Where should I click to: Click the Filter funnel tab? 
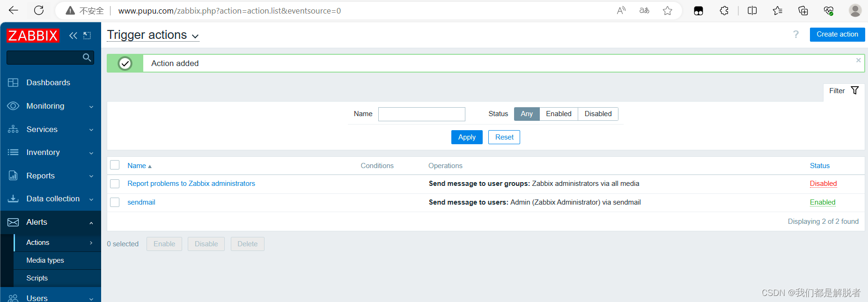click(x=844, y=91)
